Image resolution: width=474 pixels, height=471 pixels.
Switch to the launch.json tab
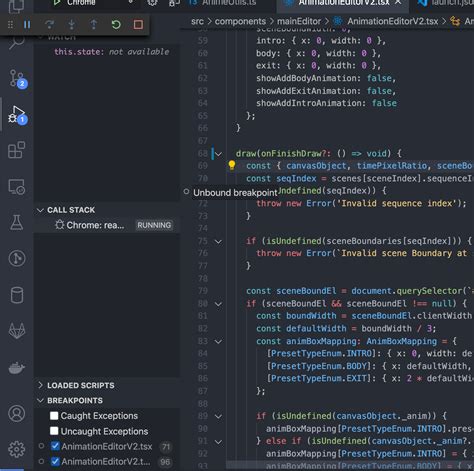pyautogui.click(x=447, y=3)
